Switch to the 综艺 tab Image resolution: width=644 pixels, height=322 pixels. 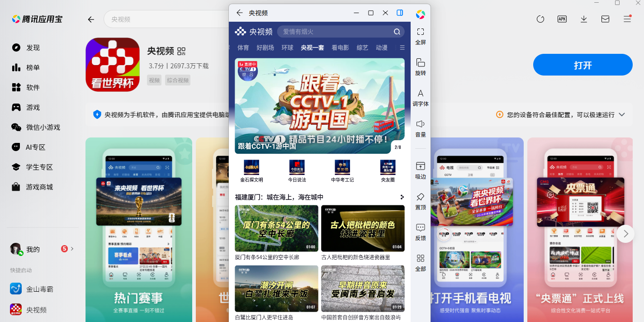pyautogui.click(x=363, y=47)
